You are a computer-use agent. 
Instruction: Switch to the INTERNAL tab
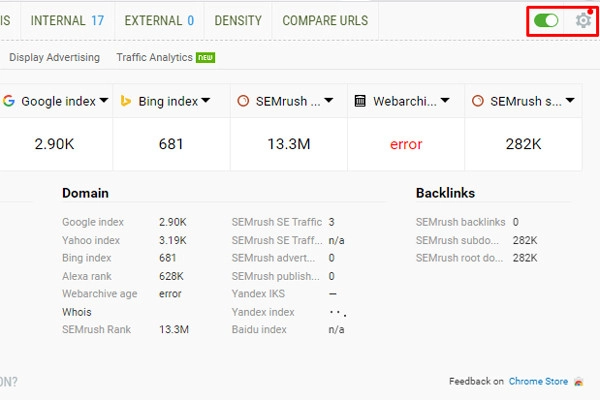67,20
